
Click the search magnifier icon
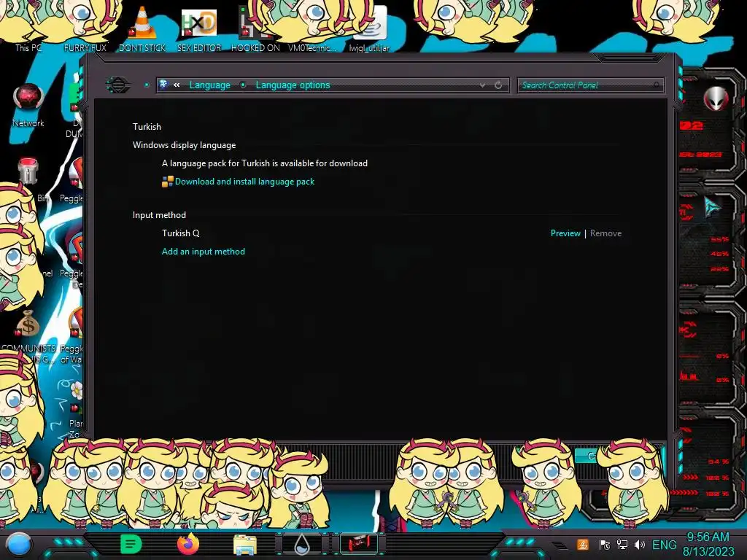(x=657, y=85)
